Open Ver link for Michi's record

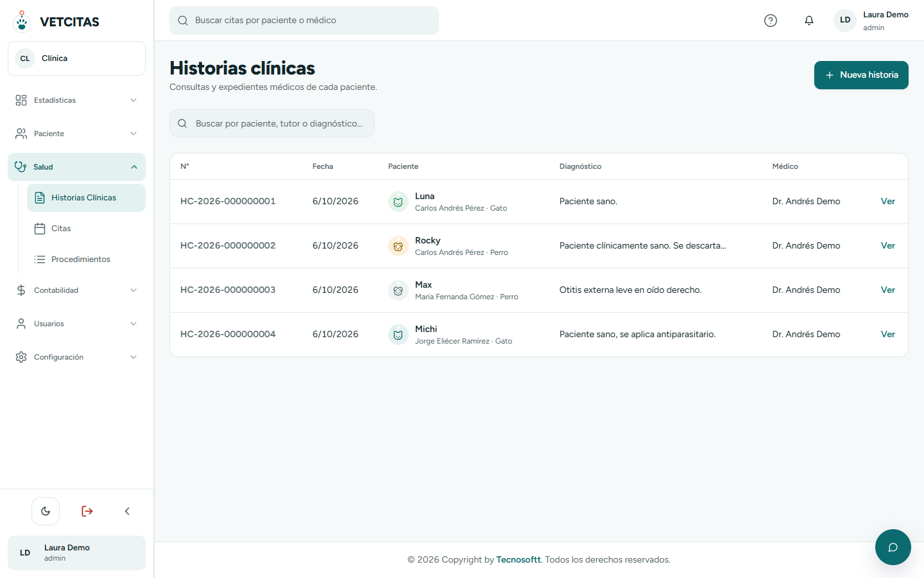[x=888, y=335]
